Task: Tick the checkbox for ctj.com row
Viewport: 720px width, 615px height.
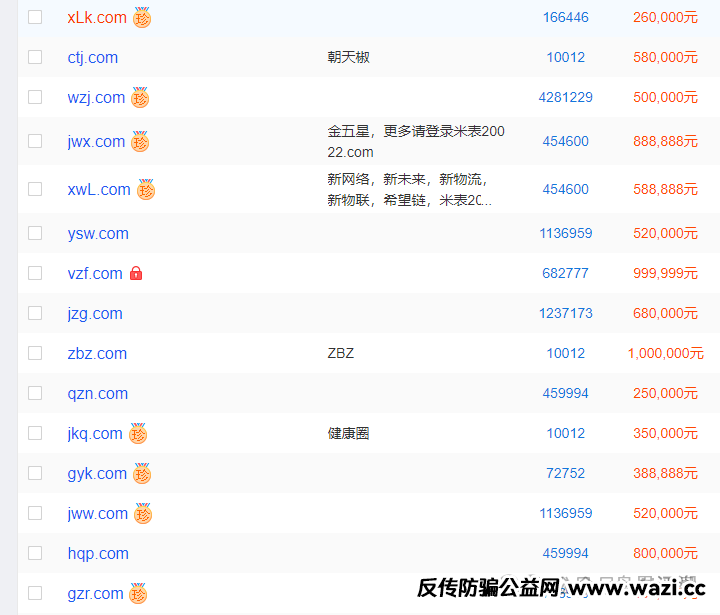Action: click(35, 57)
